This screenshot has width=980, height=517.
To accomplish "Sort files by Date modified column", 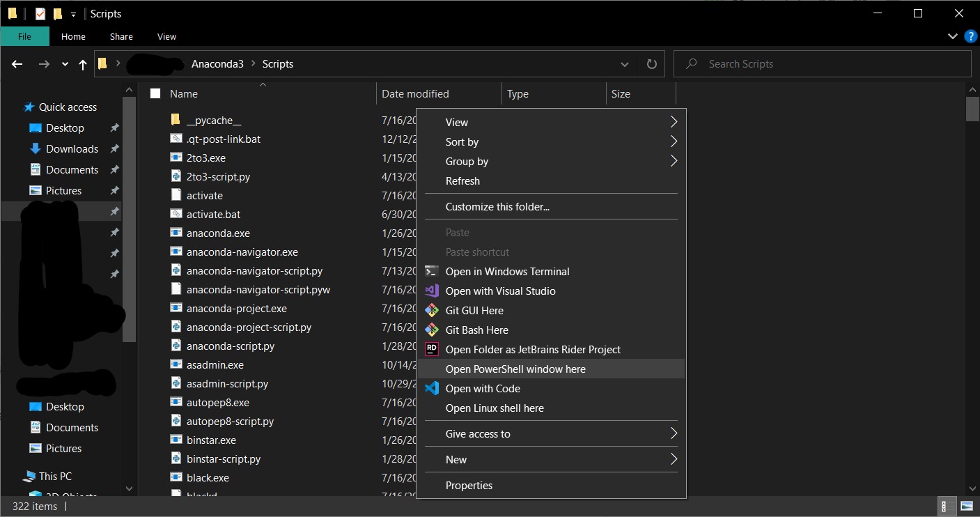I will [x=415, y=93].
